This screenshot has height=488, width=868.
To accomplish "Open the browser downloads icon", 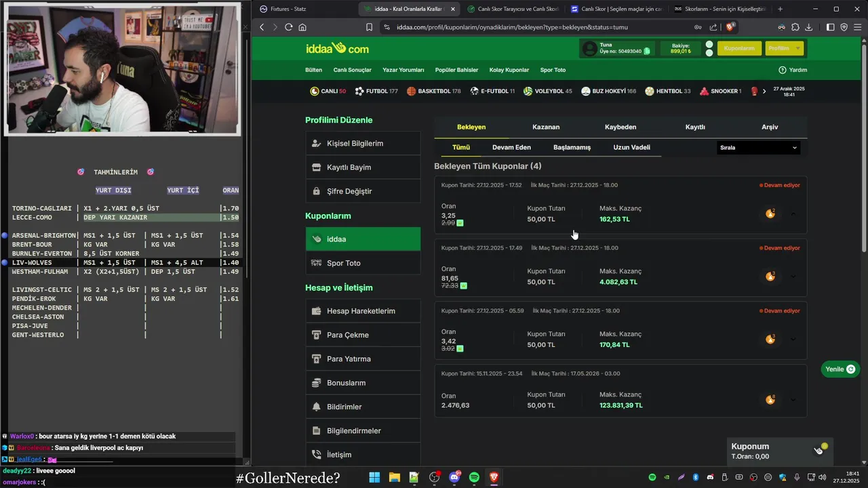I will click(808, 27).
